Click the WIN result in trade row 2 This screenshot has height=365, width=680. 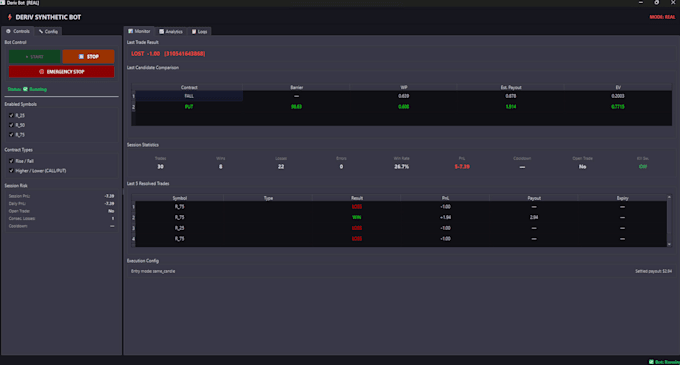(x=357, y=217)
